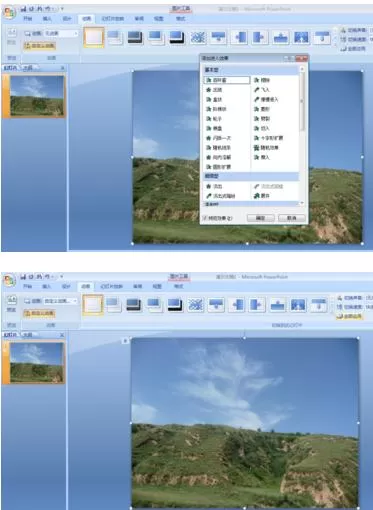Image resolution: width=373 pixels, height=510 pixels.
Task: Pick the 劈裂 split effect
Action: point(262,119)
